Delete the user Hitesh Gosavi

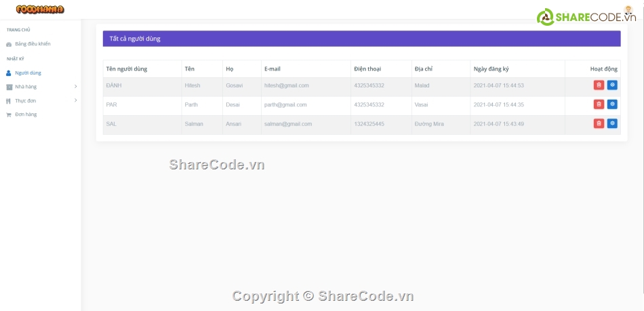coord(599,85)
